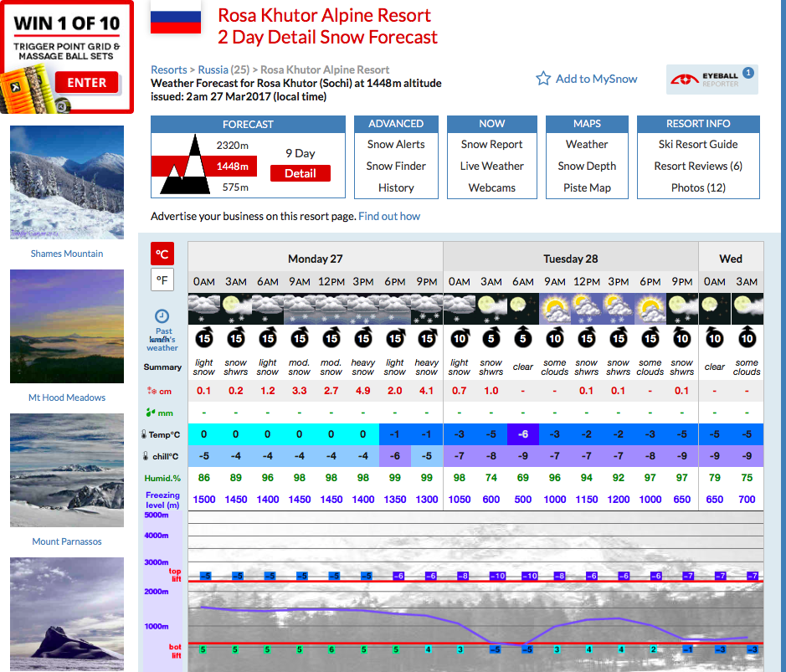Click Tuesday 9PM snow showers weather icon
The height and width of the screenshot is (672, 786).
point(681,309)
